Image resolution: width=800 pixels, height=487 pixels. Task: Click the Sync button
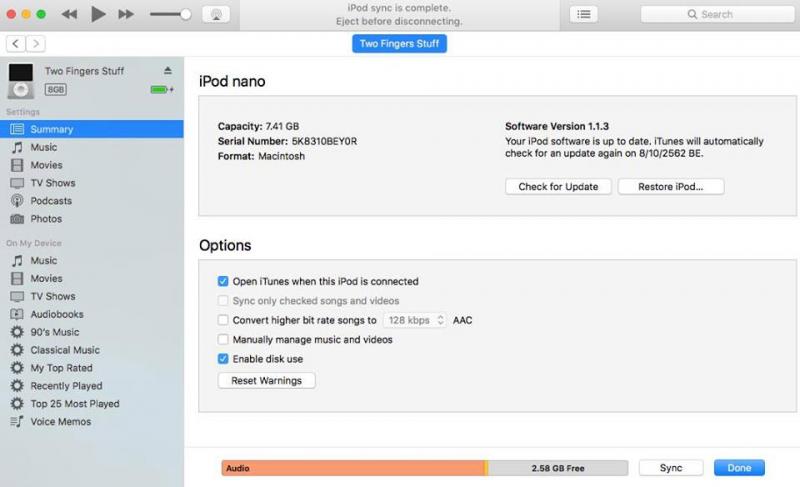pos(670,468)
